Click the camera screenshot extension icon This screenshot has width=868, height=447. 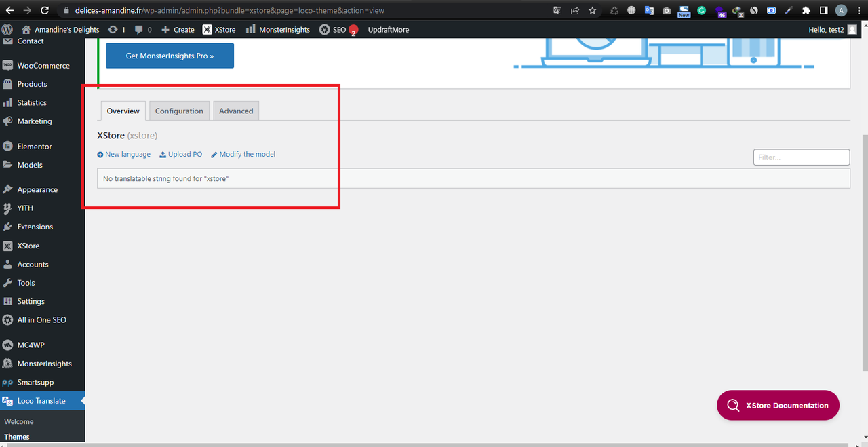[x=667, y=10]
